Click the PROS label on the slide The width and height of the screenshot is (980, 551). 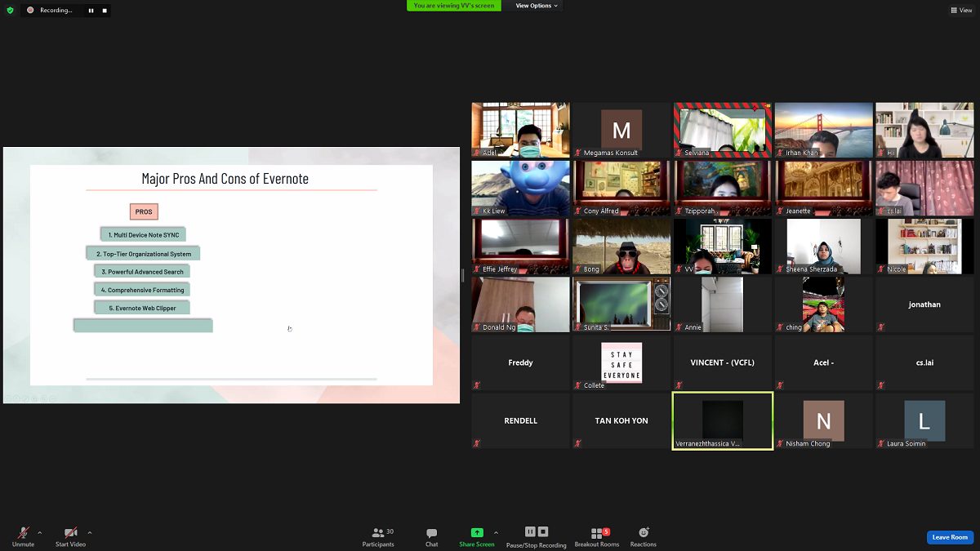[x=144, y=211]
